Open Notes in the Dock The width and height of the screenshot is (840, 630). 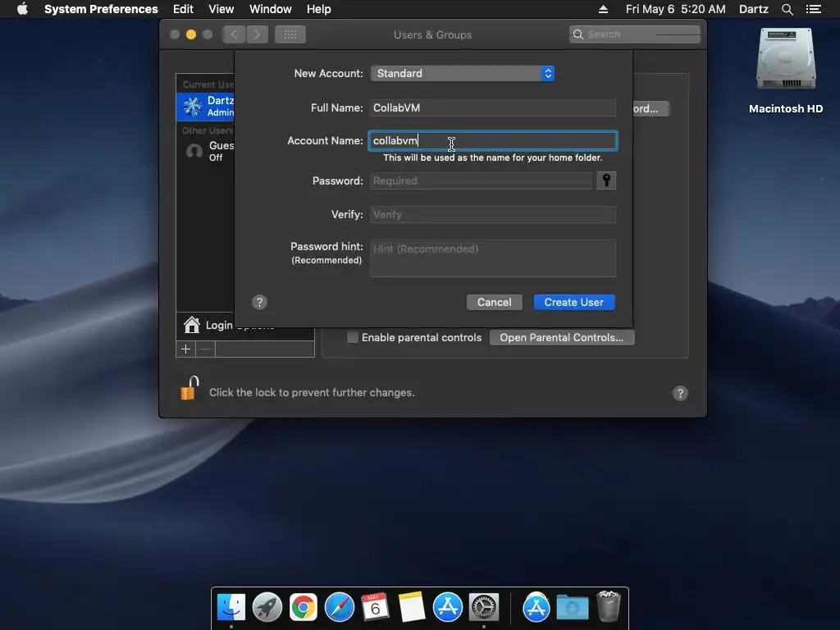click(412, 608)
